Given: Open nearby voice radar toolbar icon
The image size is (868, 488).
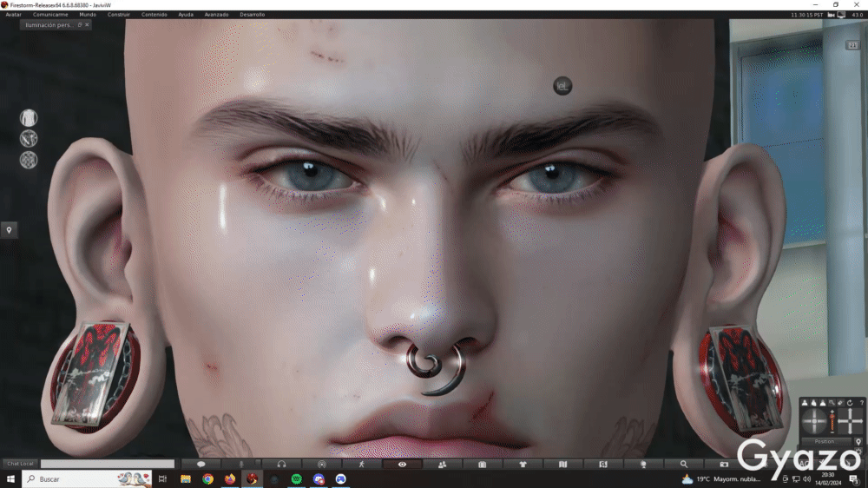Looking at the screenshot, I should [x=322, y=465].
